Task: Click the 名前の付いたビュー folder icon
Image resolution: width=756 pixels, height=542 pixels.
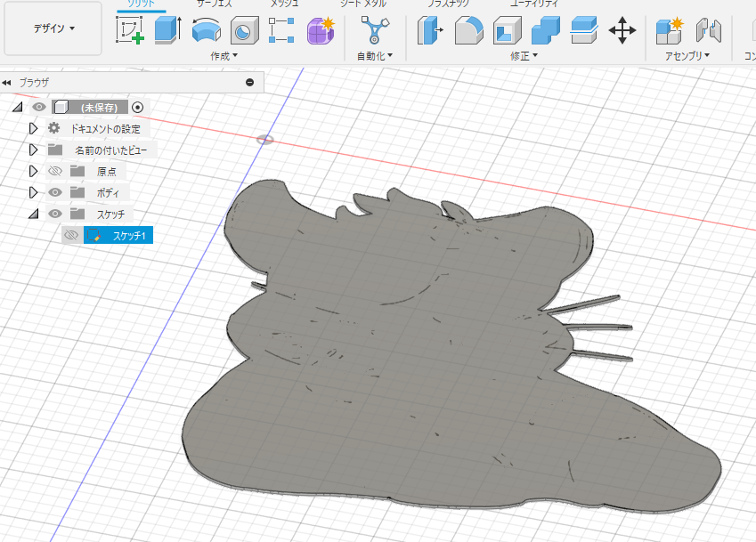Action: [x=55, y=150]
